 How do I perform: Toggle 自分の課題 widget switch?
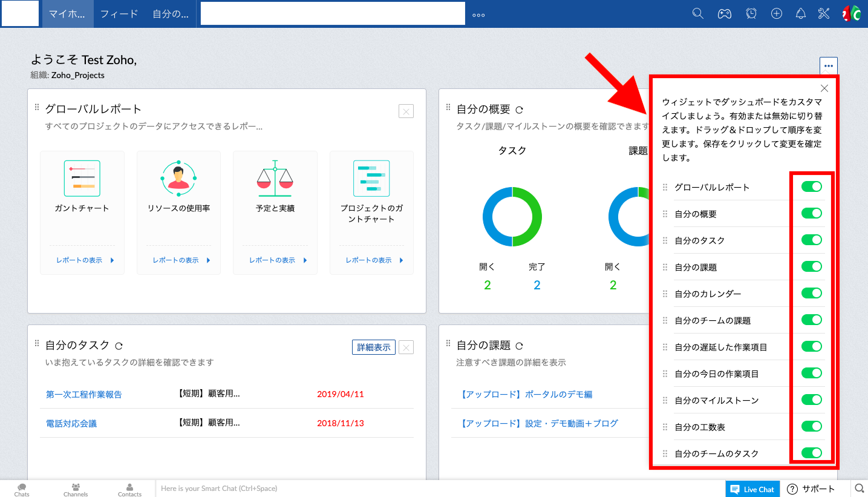[812, 266]
